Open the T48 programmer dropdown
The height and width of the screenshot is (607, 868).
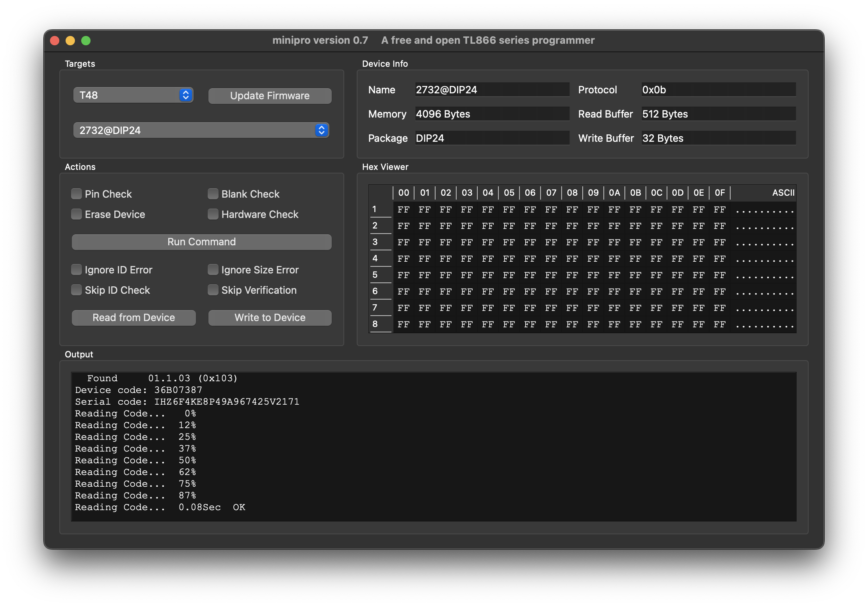[133, 95]
